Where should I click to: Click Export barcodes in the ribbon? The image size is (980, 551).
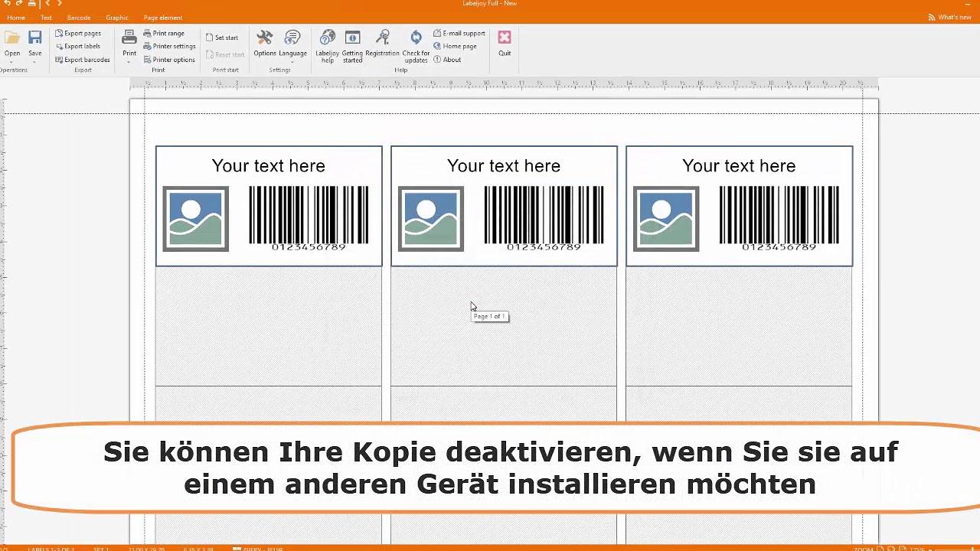83,60
